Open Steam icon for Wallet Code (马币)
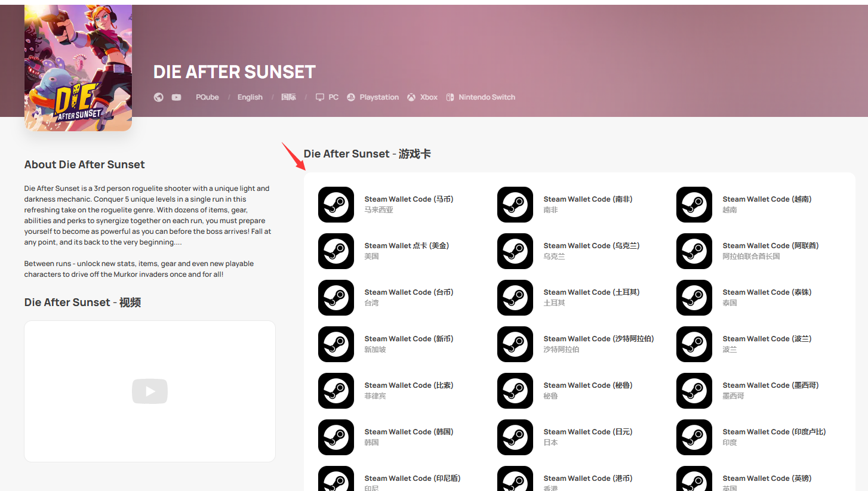 pyautogui.click(x=336, y=205)
